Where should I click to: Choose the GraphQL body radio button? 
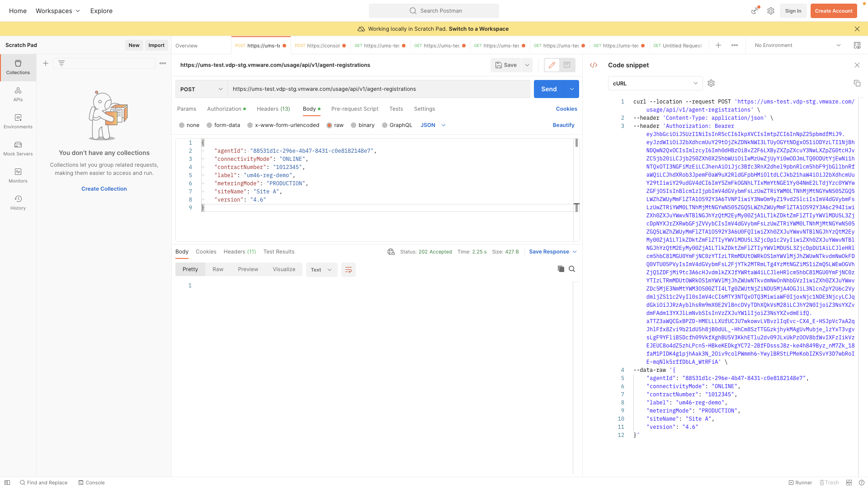click(x=385, y=125)
